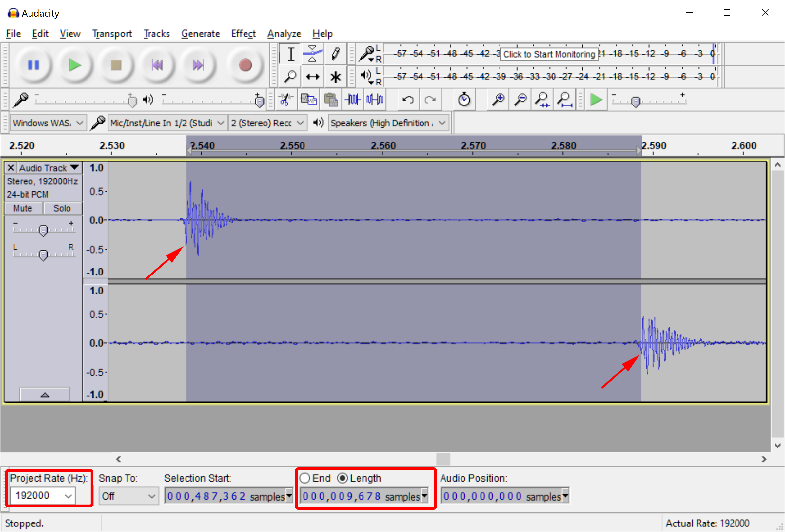Stop playback with the Stop button
785x532 pixels.
click(x=116, y=65)
